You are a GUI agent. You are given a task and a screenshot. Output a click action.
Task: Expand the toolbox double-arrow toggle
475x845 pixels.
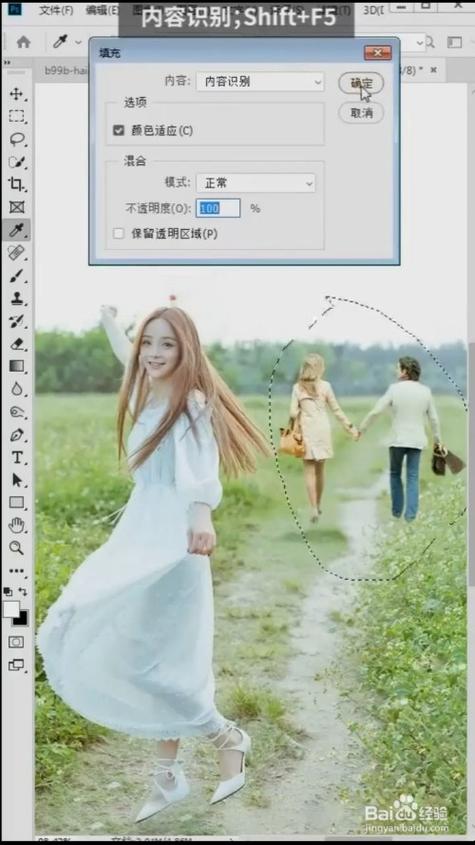click(7, 63)
